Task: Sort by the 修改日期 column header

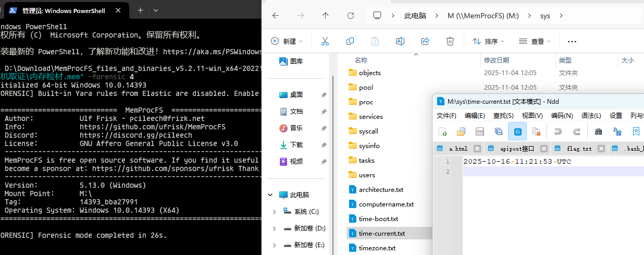Action: pyautogui.click(x=496, y=60)
